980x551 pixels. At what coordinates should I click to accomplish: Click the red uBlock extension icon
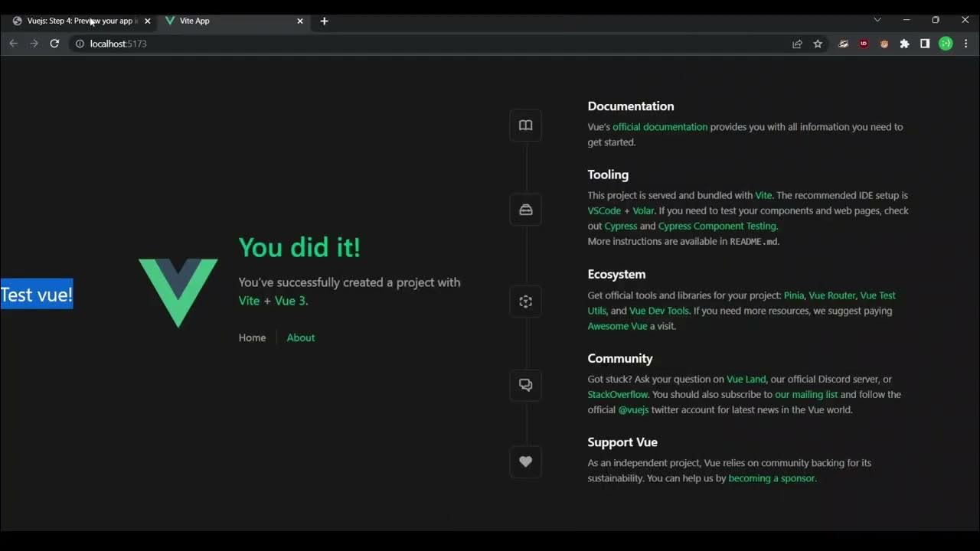point(864,44)
